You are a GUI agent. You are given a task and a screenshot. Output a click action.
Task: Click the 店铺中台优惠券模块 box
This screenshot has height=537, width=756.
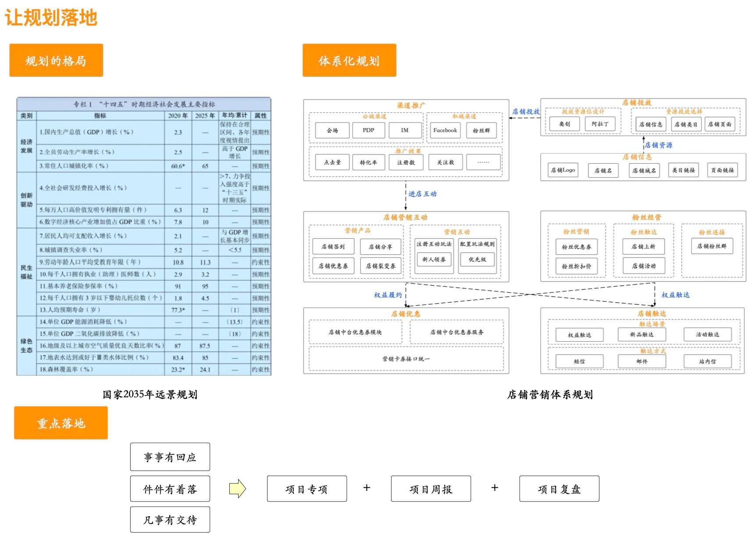pyautogui.click(x=355, y=332)
